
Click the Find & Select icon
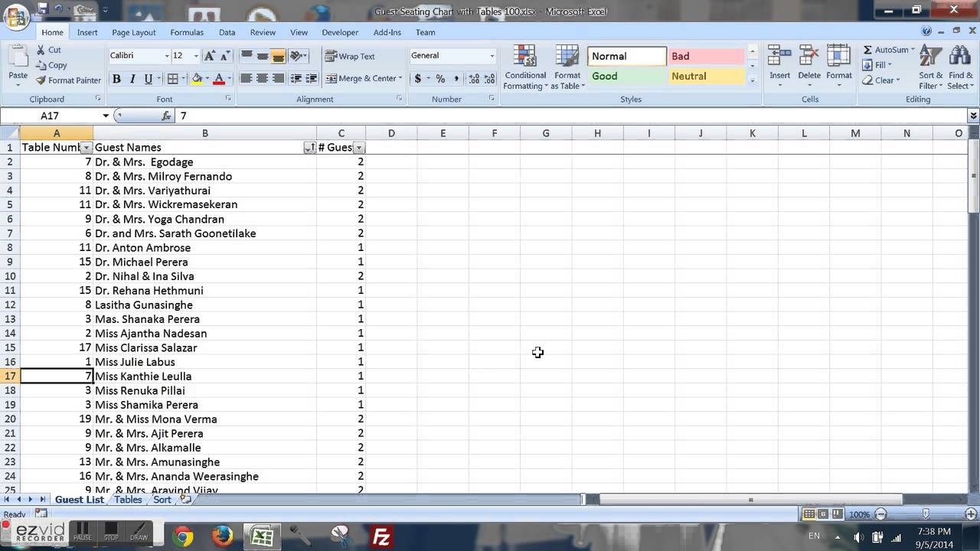960,66
